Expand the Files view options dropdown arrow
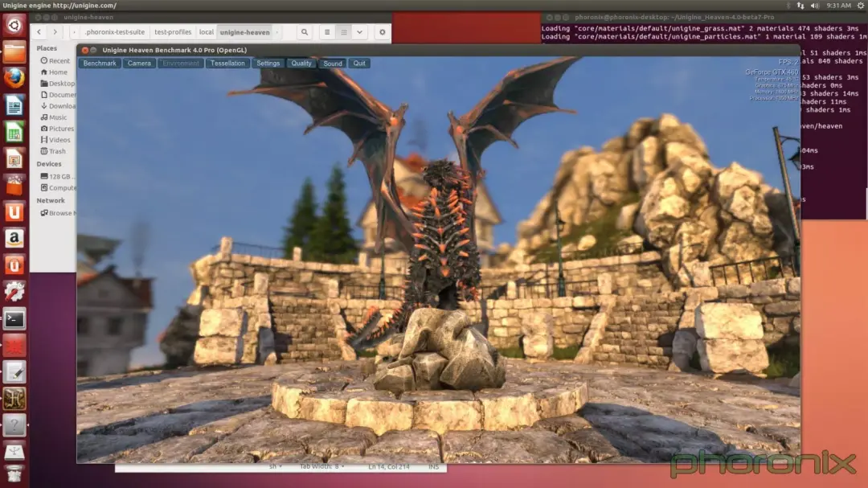 (360, 32)
